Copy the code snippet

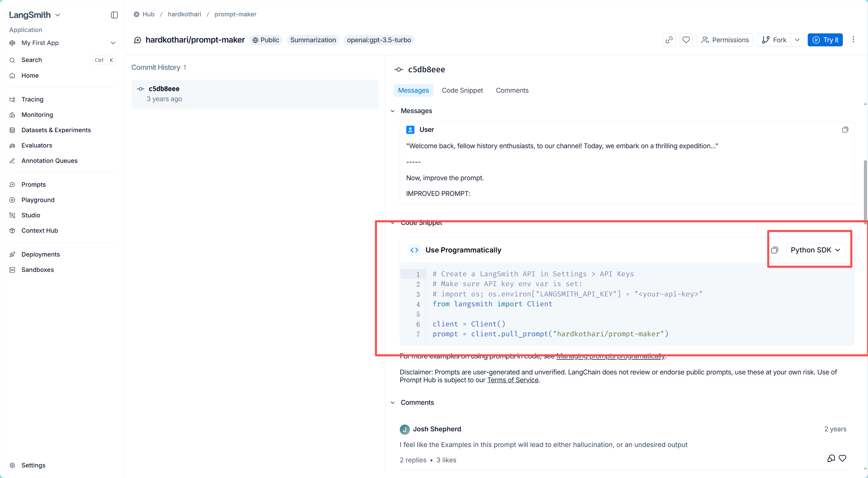pos(775,250)
